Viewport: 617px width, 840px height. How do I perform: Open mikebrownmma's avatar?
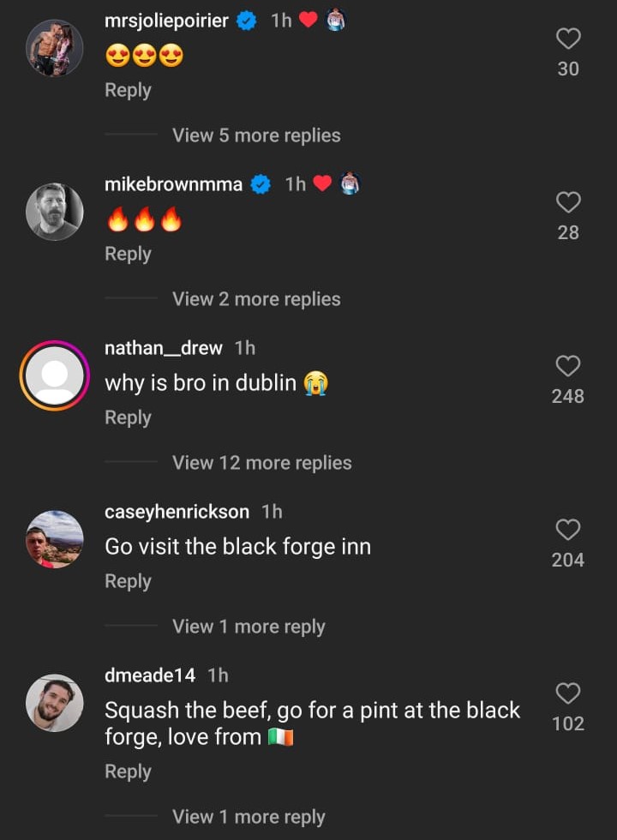pyautogui.click(x=55, y=212)
